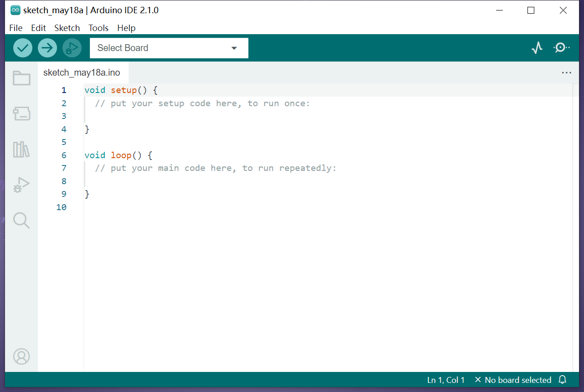Open the Serial Monitor

(x=561, y=47)
